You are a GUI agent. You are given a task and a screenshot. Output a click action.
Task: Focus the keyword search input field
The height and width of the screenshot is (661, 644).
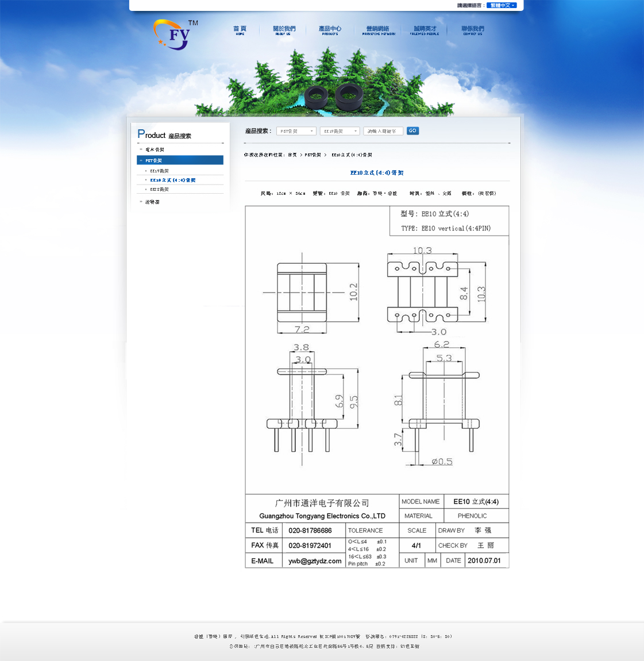click(383, 131)
